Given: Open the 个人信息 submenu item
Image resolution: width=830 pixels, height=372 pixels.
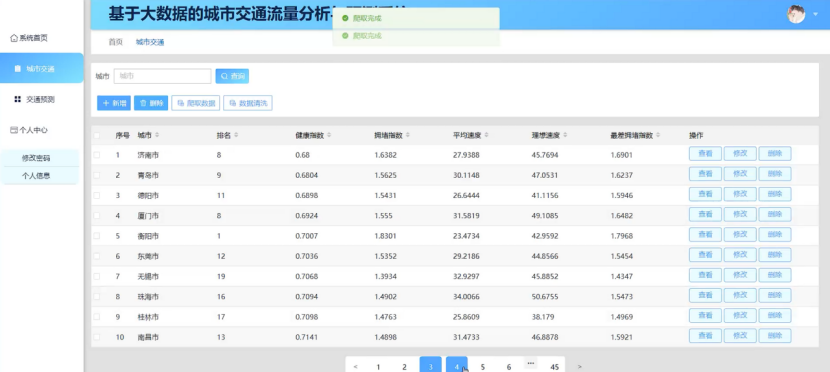Looking at the screenshot, I should [x=36, y=175].
